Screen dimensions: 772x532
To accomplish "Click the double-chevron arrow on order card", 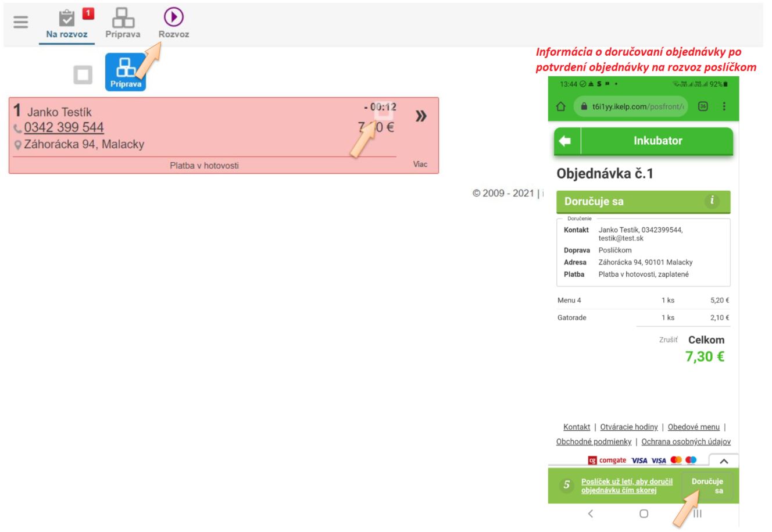I will 421,116.
